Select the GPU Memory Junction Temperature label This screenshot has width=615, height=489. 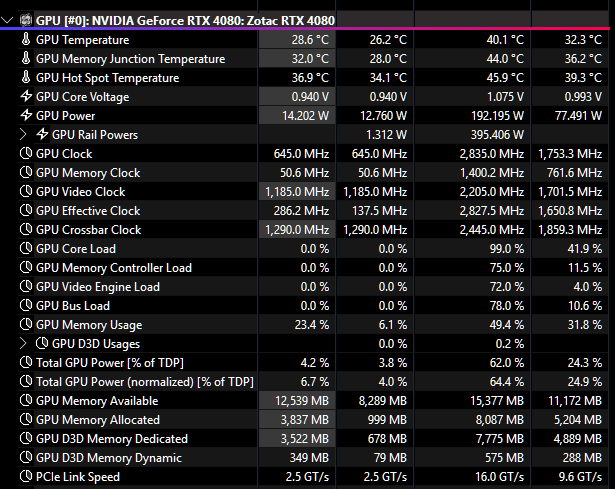click(x=131, y=59)
